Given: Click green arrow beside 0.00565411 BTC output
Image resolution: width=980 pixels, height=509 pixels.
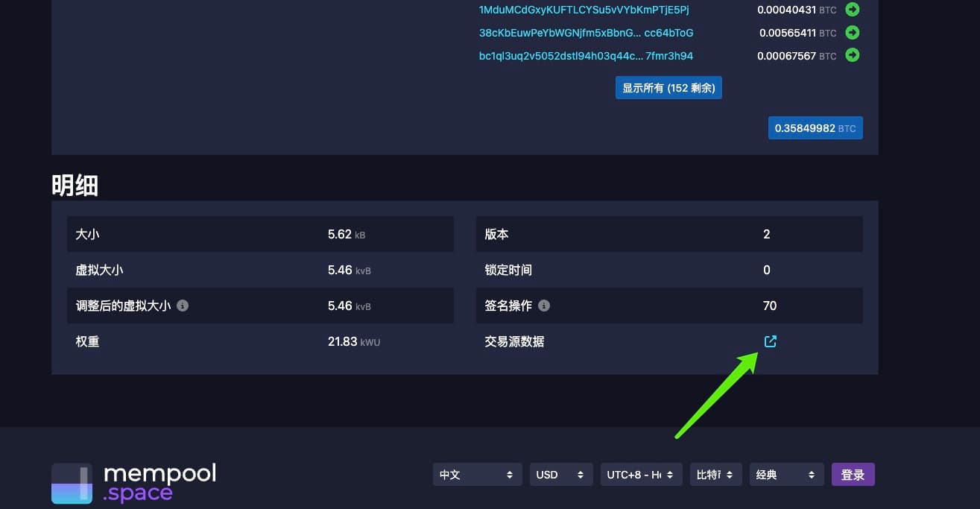Looking at the screenshot, I should 853,33.
